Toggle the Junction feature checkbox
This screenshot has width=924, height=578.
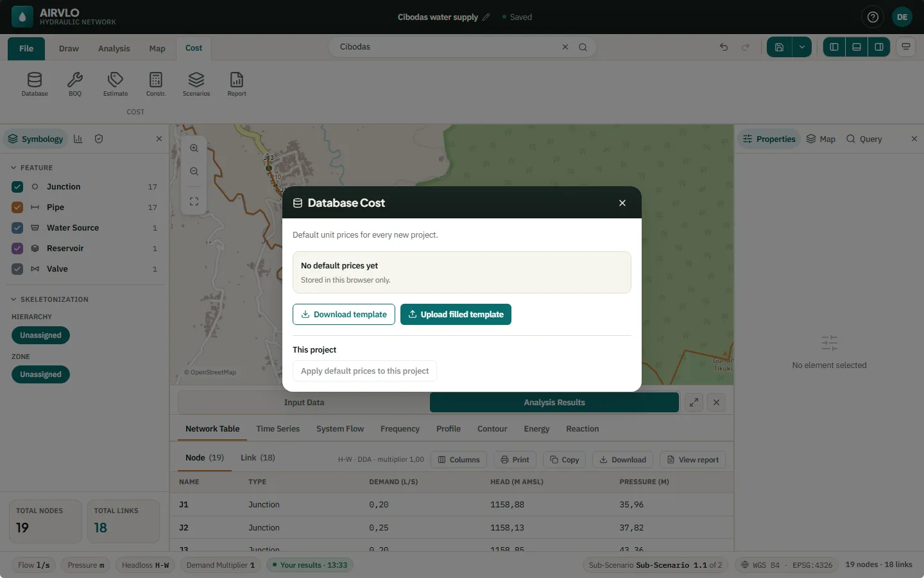(x=17, y=187)
